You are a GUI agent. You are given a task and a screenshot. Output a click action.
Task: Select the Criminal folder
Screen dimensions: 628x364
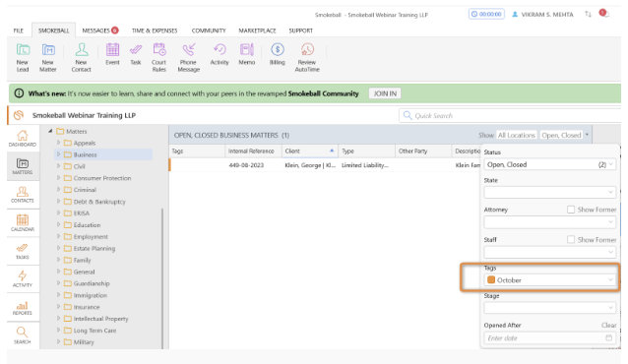tap(85, 190)
